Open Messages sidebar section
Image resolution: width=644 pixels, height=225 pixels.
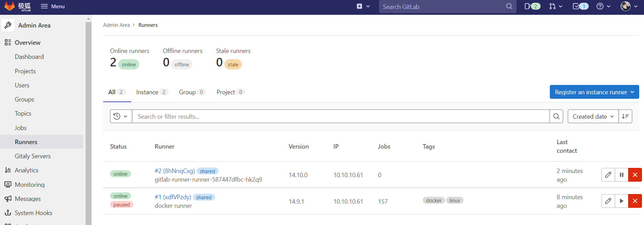pyautogui.click(x=27, y=199)
